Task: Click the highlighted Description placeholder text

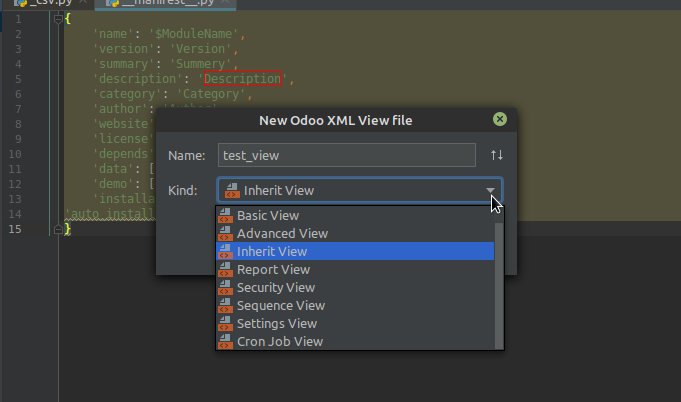Action: (x=243, y=79)
